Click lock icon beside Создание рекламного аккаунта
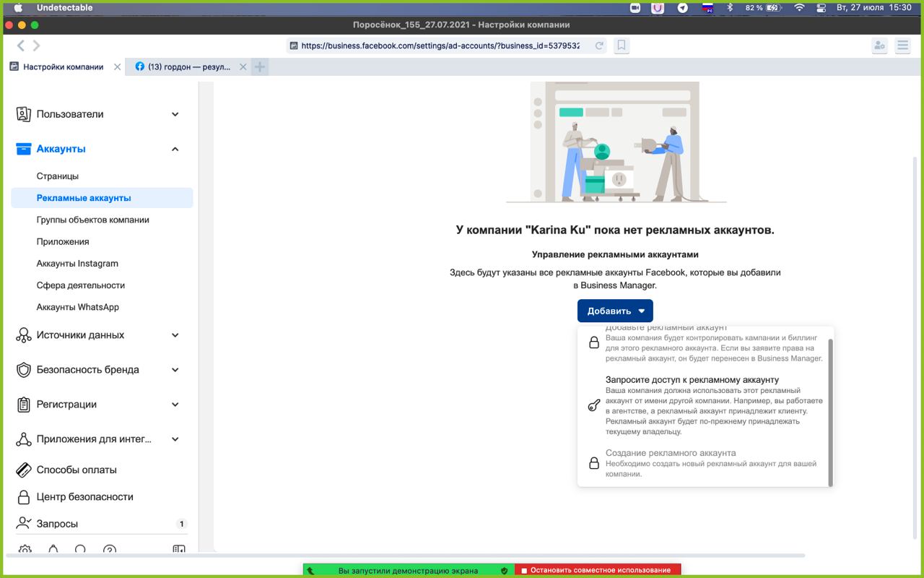The width and height of the screenshot is (924, 578). pos(594,463)
